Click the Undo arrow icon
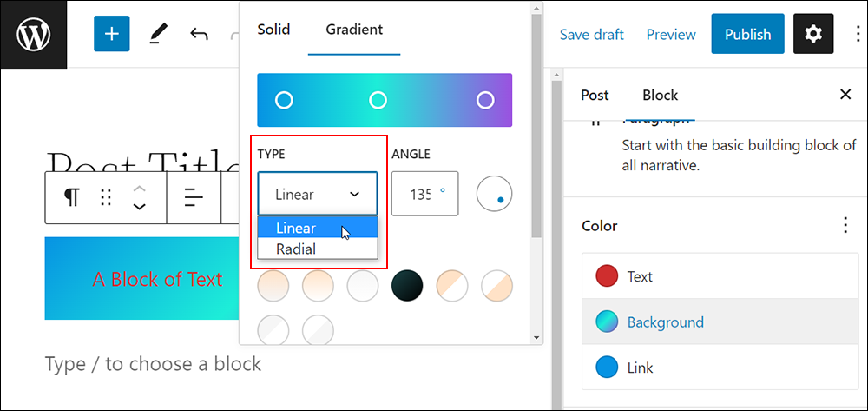Image resolution: width=868 pixels, height=411 pixels. pyautogui.click(x=199, y=35)
